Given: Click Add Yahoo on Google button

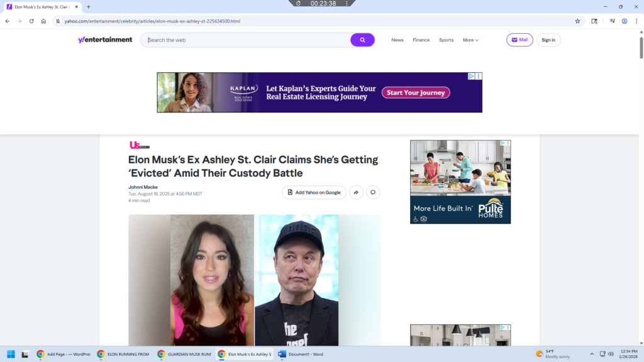Looking at the screenshot, I should point(314,192).
